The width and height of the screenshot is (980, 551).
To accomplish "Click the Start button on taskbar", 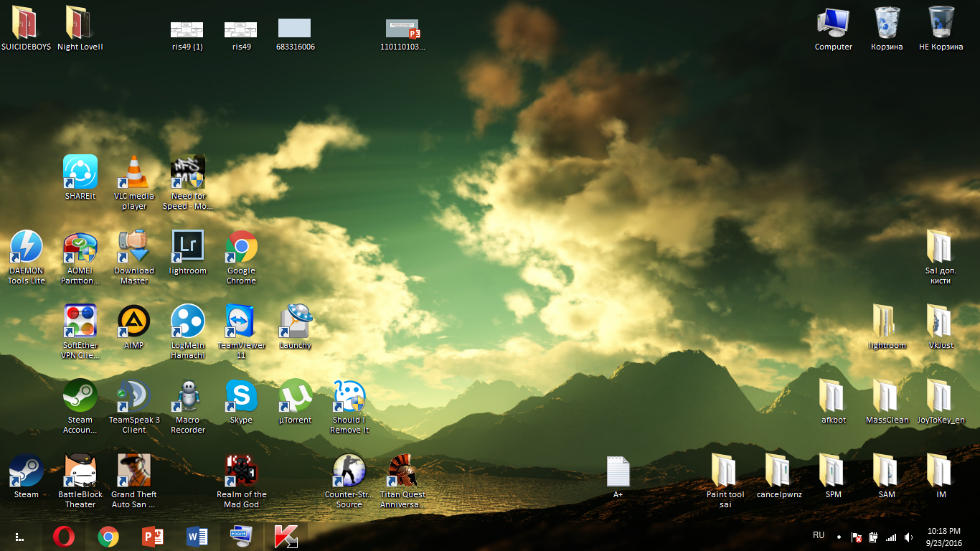I will [x=19, y=537].
